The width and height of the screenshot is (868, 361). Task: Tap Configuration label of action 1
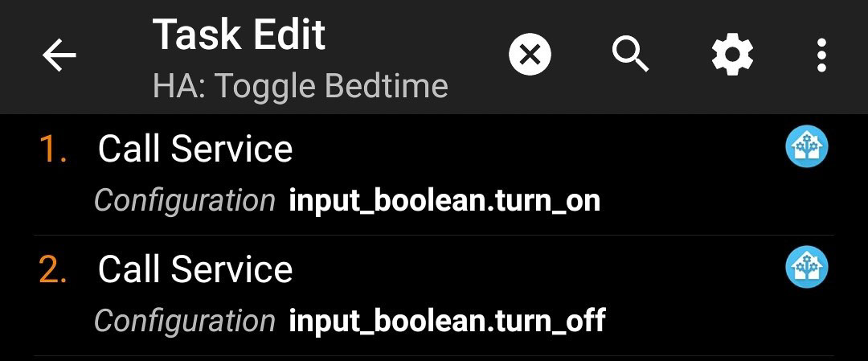pyautogui.click(x=185, y=201)
